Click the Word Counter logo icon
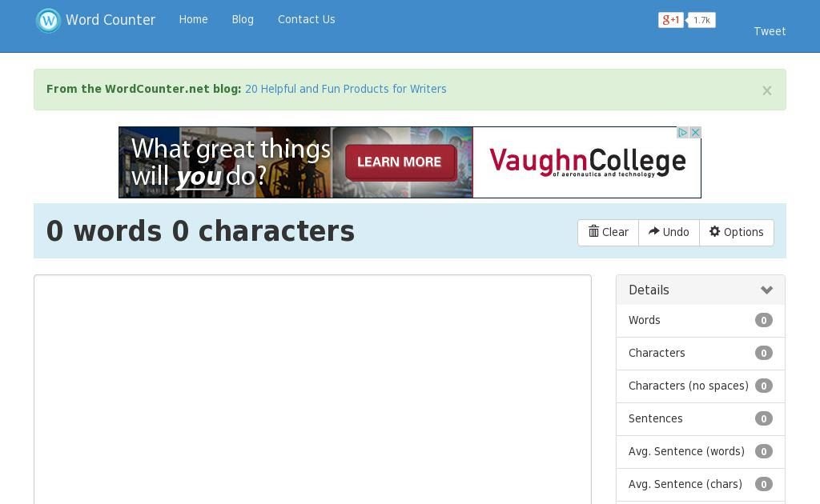The width and height of the screenshot is (820, 504). (x=48, y=21)
